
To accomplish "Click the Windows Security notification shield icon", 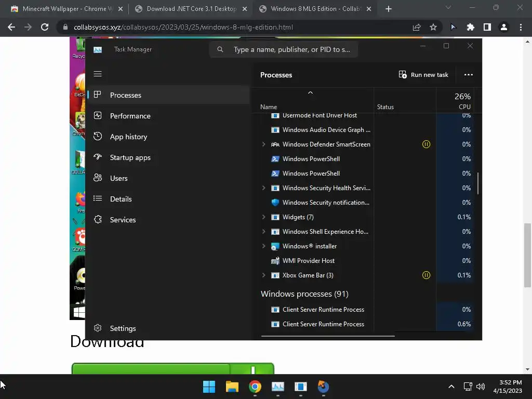I will [x=275, y=203].
